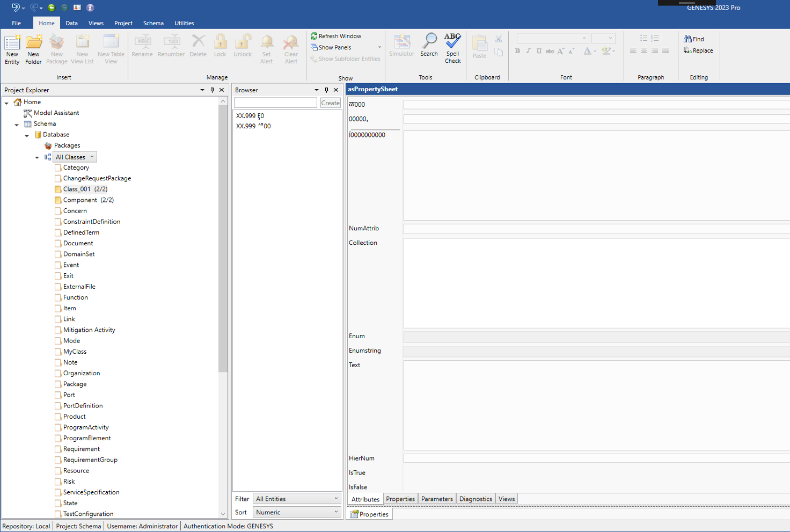Click the New Folder icon
The width and height of the screenshot is (790, 532).
coord(33,43)
